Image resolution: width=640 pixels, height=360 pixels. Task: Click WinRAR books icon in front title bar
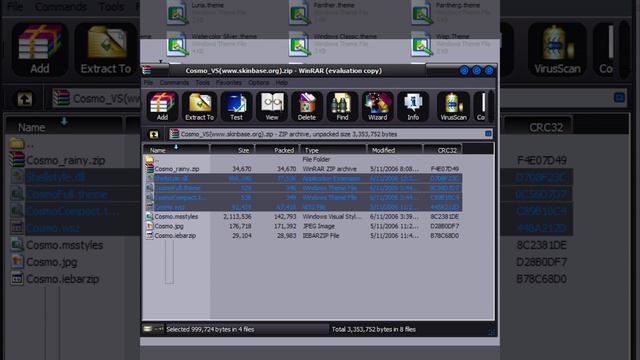(x=147, y=70)
